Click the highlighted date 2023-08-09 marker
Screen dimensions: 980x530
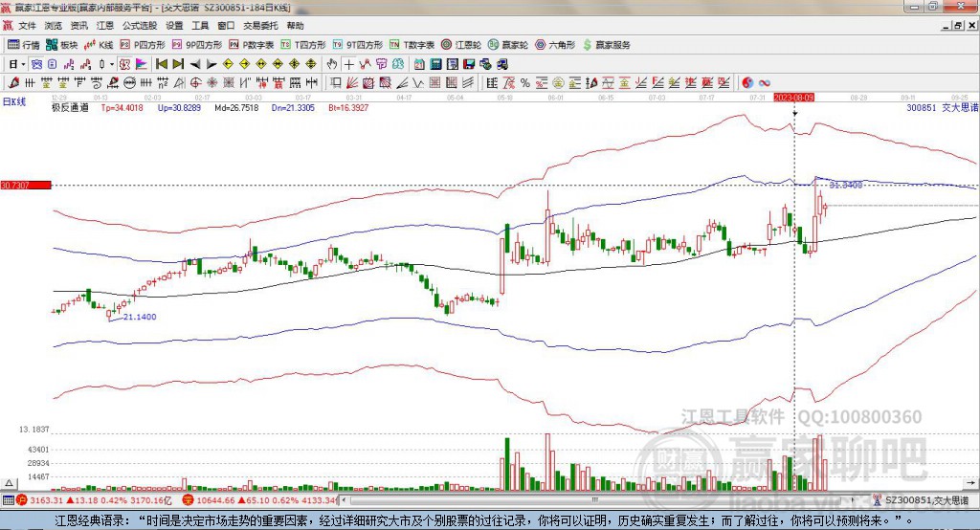(793, 98)
